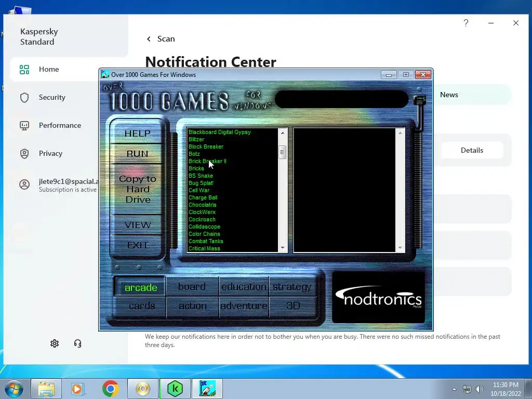Select the 3D category tab
Image resolution: width=532 pixels, height=399 pixels.
click(293, 306)
